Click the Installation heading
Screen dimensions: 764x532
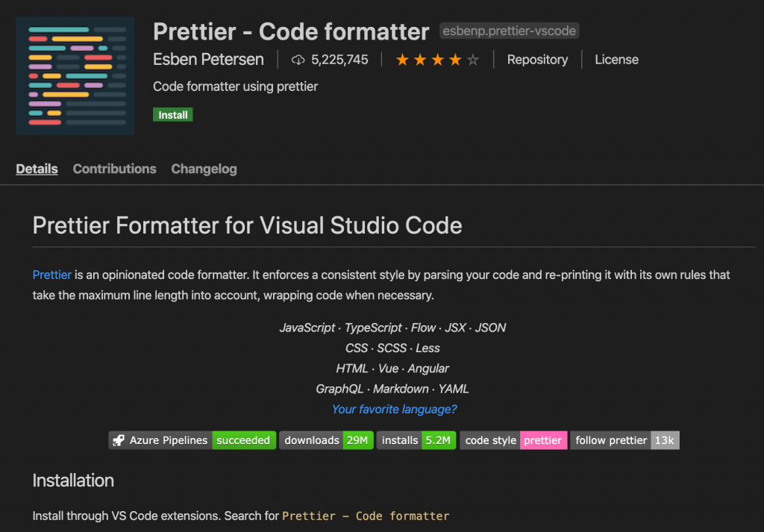(x=73, y=481)
